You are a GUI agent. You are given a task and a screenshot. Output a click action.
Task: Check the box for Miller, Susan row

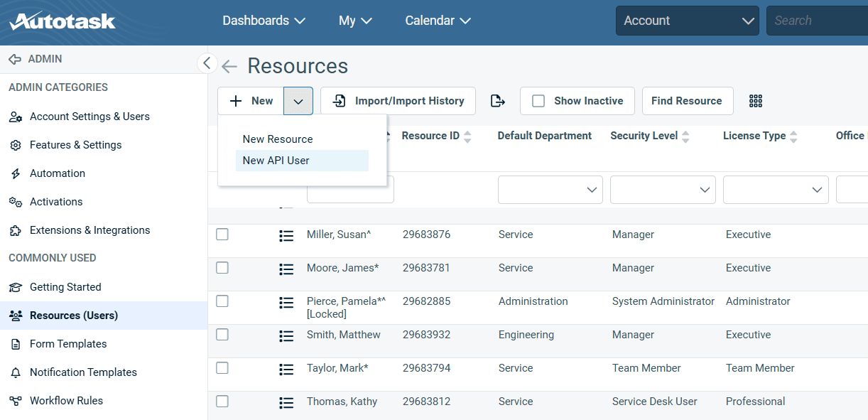(x=222, y=235)
